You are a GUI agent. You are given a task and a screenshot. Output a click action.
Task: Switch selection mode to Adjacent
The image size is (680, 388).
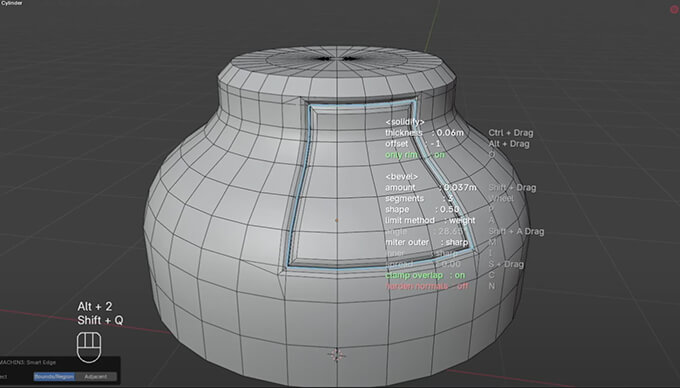[x=95, y=376]
